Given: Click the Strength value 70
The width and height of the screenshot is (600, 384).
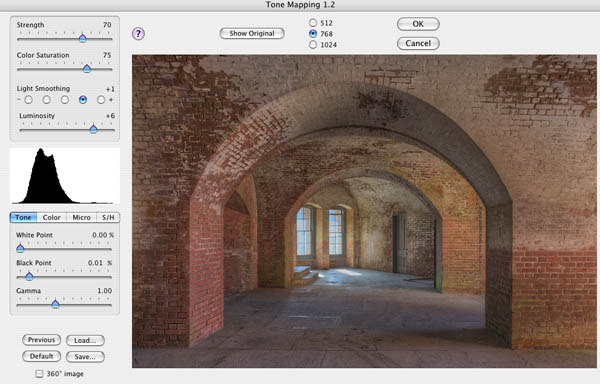Looking at the screenshot, I should (107, 25).
